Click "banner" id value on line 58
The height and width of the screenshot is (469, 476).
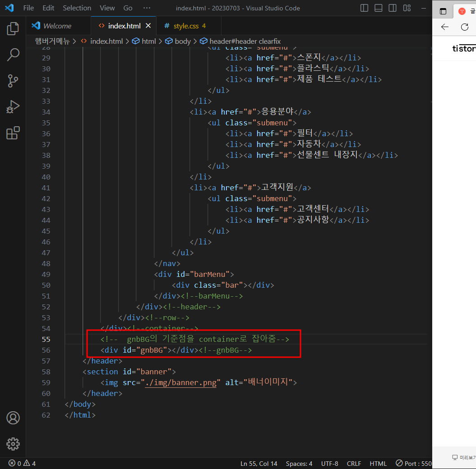click(x=154, y=372)
